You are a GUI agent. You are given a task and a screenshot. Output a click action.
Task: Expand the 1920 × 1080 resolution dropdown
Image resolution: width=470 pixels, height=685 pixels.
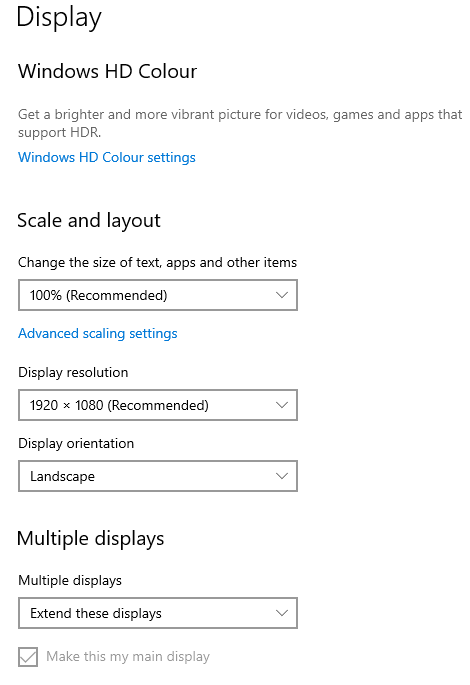(158, 405)
